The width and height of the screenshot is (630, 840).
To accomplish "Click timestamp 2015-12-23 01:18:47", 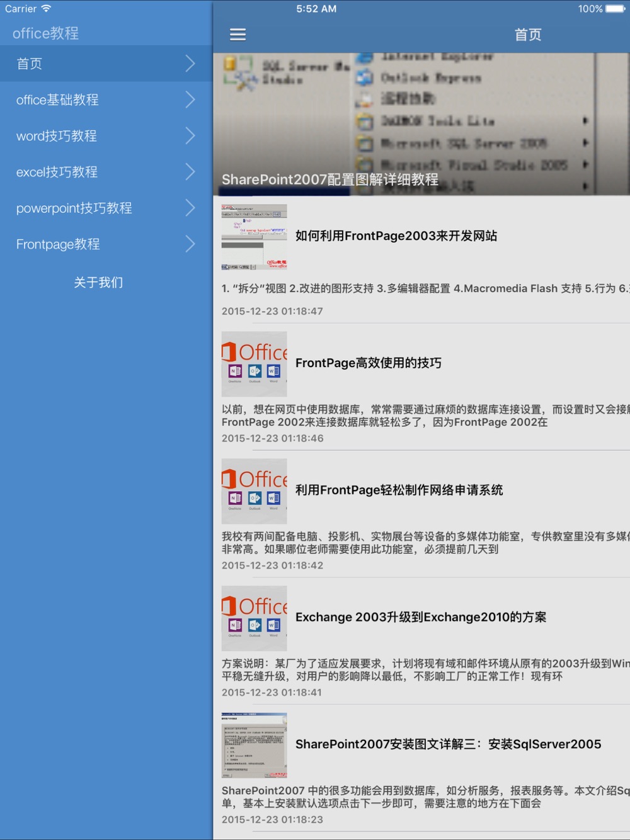I will coord(272,311).
